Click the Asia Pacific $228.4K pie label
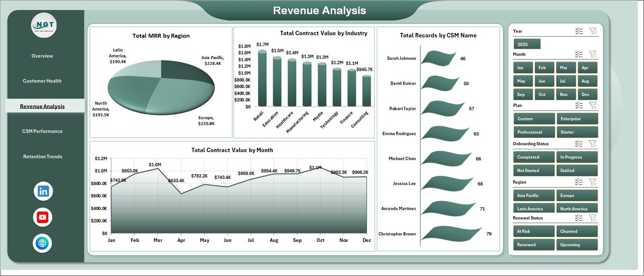This screenshot has height=276, width=644. point(213,60)
